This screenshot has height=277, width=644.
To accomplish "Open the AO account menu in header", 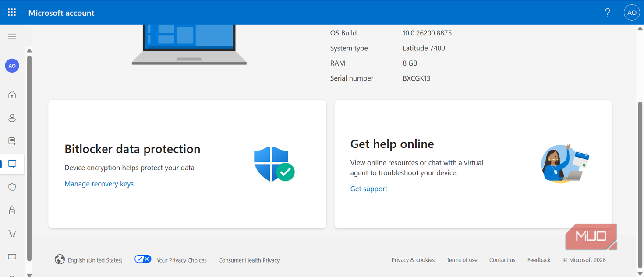I will (x=632, y=13).
